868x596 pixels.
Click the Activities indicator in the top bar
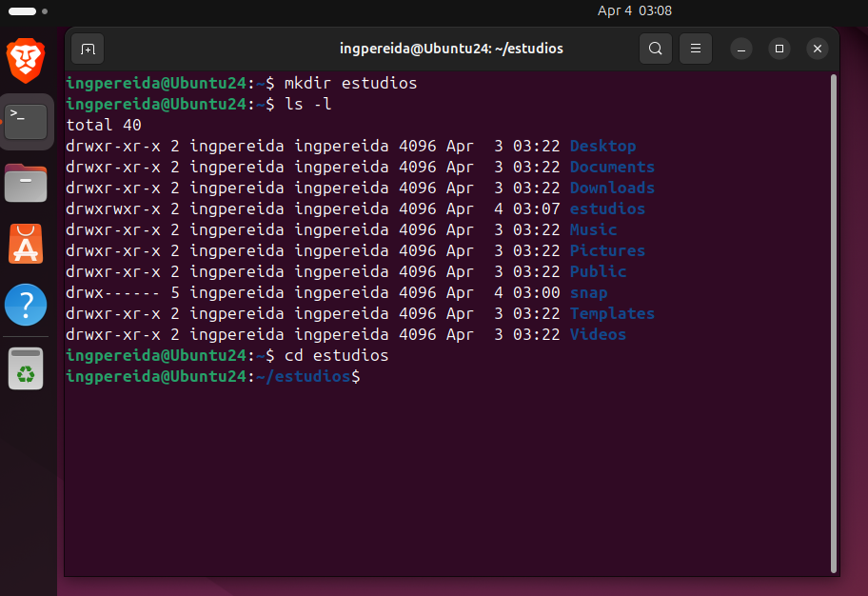29,11
